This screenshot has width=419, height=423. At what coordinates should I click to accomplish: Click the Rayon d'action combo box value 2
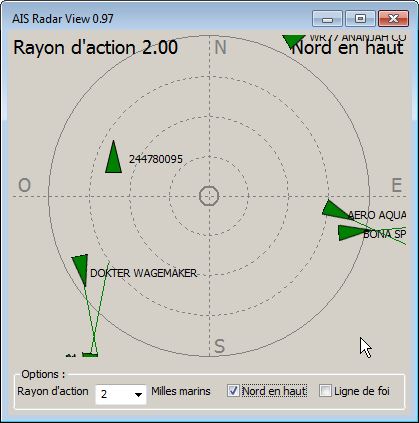tap(121, 395)
